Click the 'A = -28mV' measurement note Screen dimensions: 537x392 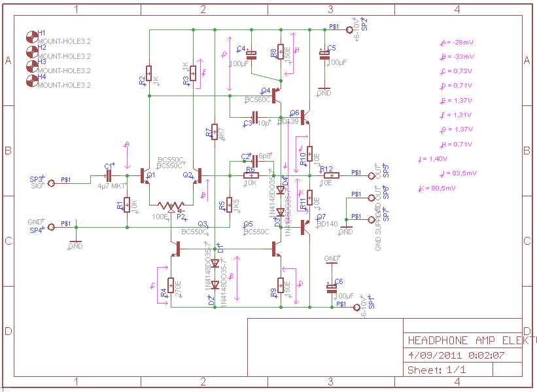pos(458,43)
